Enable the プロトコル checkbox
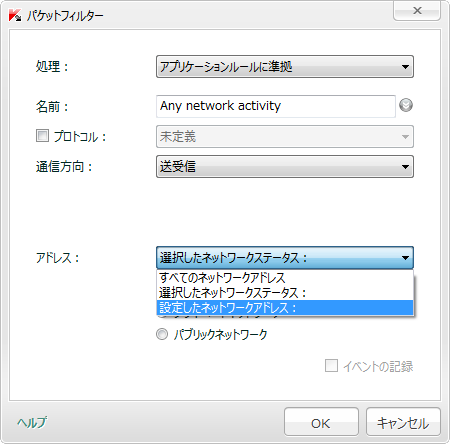 (x=42, y=136)
